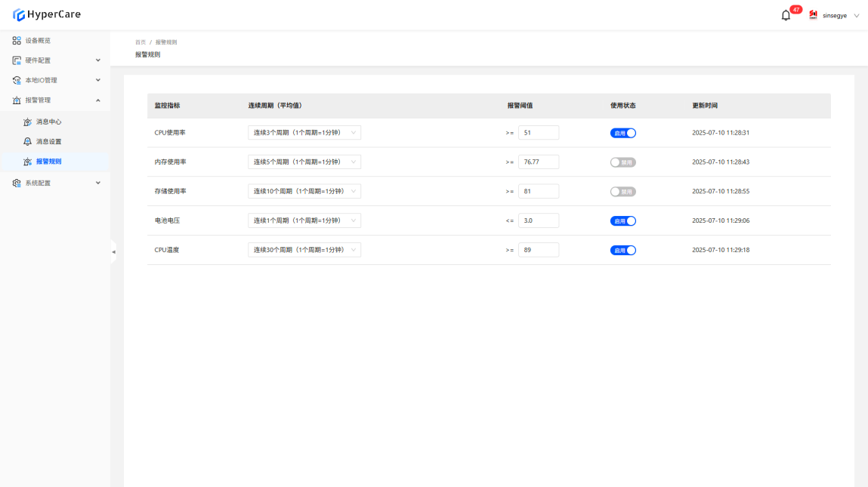Viewport: 868px width, 487px height.
Task: Click the 消息设置 bell icon
Action: click(28, 142)
